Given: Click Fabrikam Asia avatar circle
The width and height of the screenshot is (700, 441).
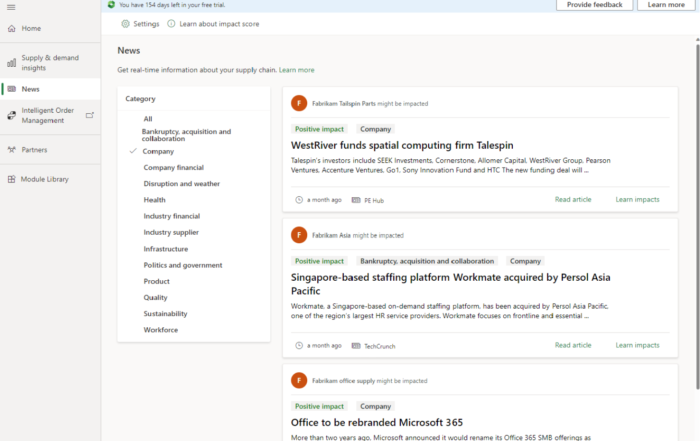Looking at the screenshot, I should 299,235.
